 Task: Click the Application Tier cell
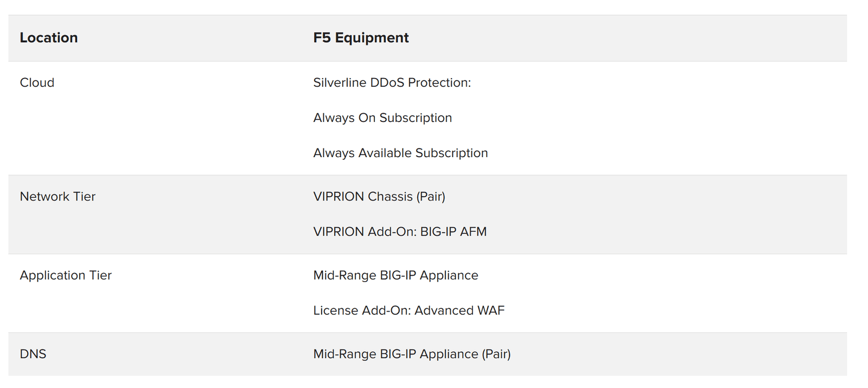(66, 275)
